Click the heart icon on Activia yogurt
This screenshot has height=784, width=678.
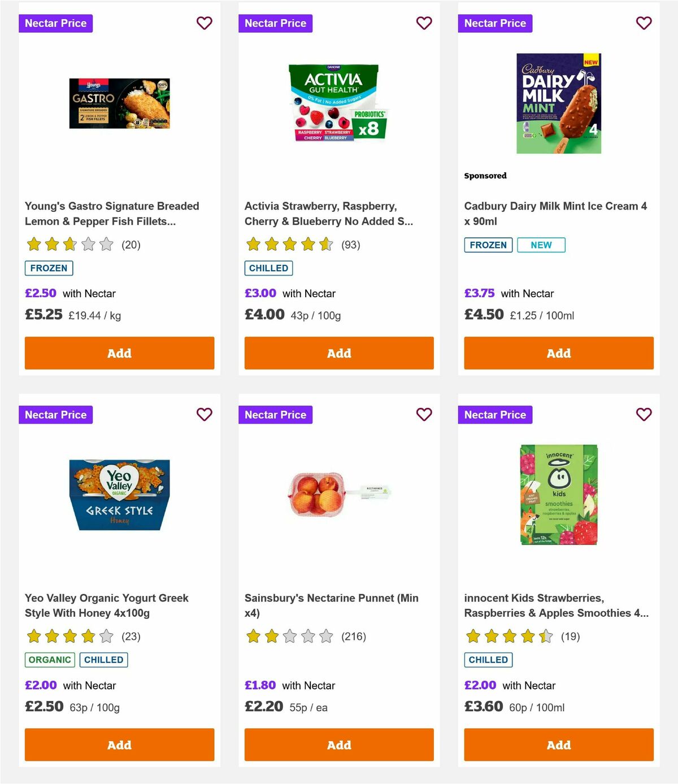coord(424,23)
